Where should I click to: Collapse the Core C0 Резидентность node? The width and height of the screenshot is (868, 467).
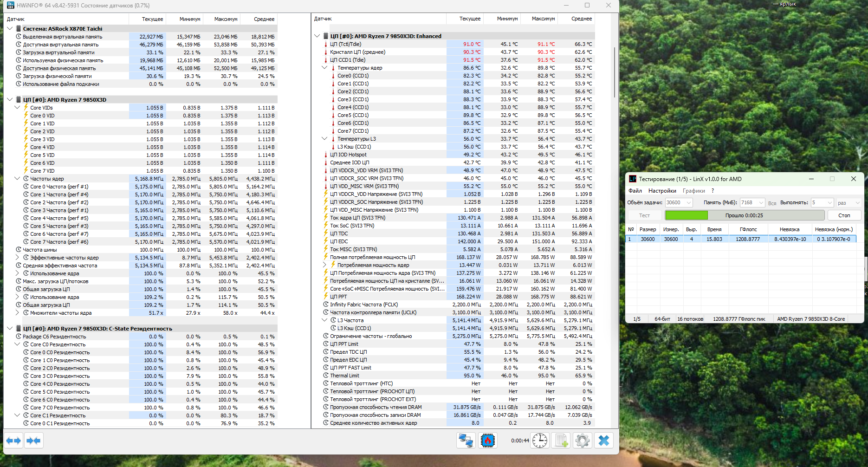tap(17, 344)
